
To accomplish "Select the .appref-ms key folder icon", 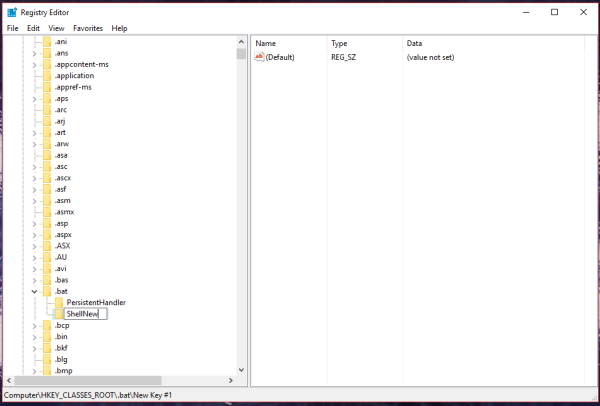I will [x=47, y=87].
